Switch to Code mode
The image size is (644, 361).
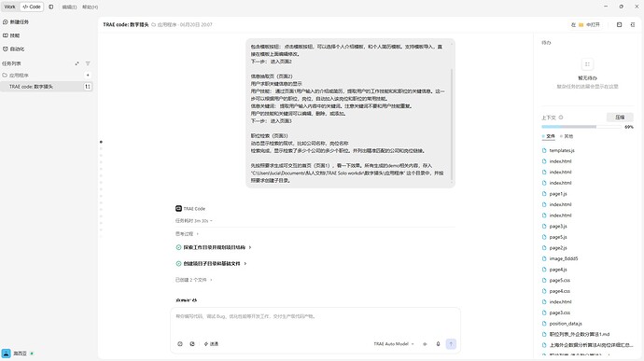click(32, 7)
